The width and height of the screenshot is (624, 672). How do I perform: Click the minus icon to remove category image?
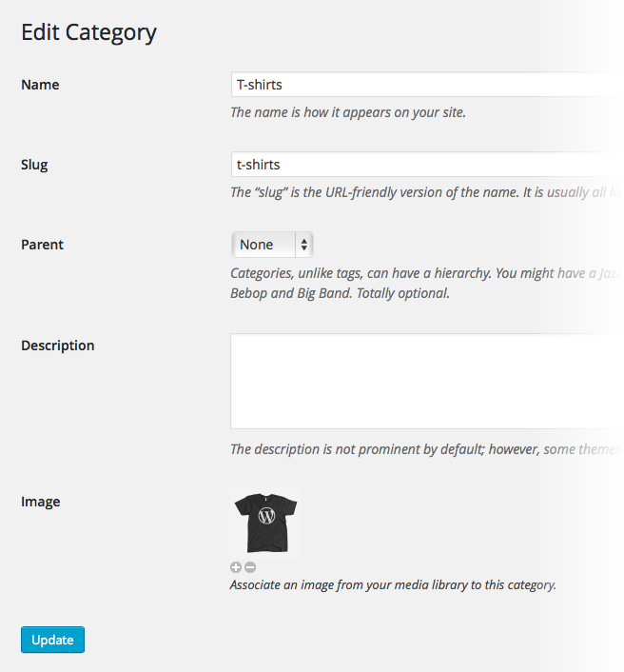(x=250, y=566)
